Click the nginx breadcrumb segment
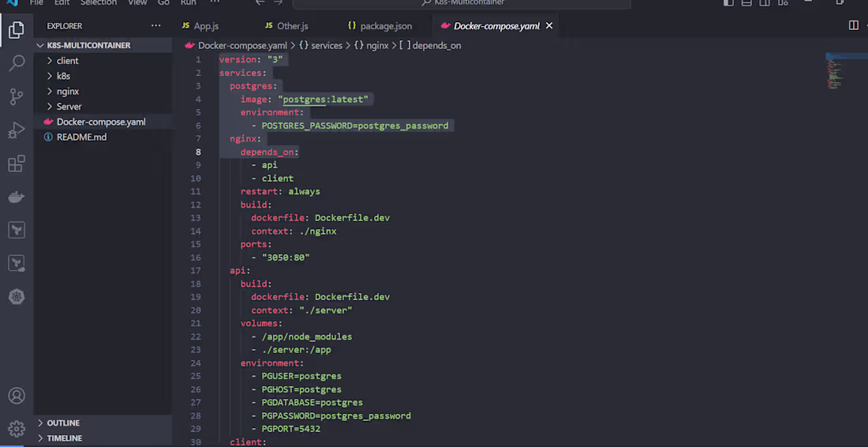The width and height of the screenshot is (868, 447). tap(371, 46)
